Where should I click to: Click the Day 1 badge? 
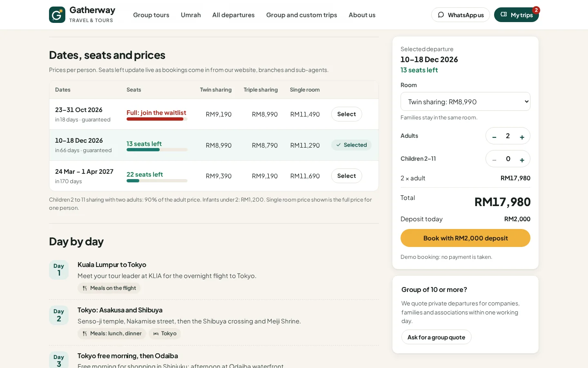(x=59, y=270)
